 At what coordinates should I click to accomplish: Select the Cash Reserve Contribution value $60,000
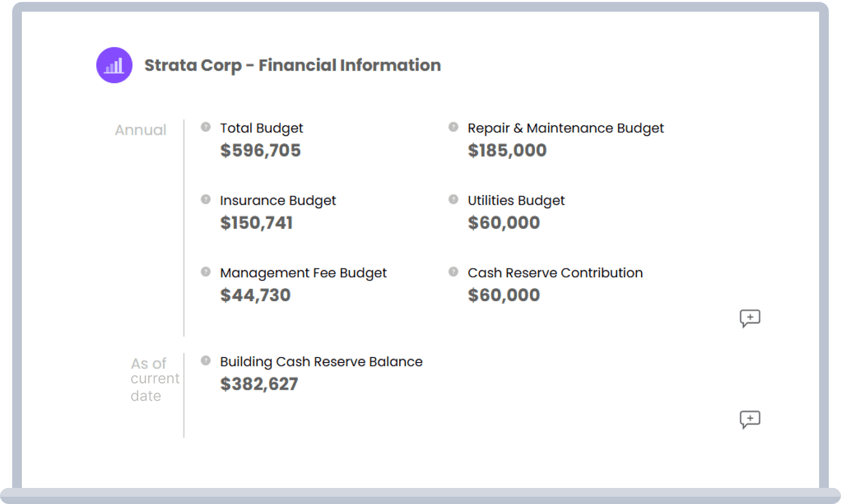[x=504, y=295]
